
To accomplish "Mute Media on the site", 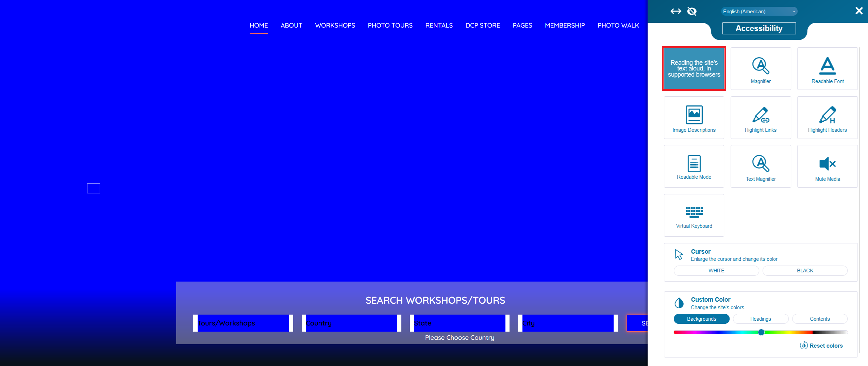I will 827,166.
